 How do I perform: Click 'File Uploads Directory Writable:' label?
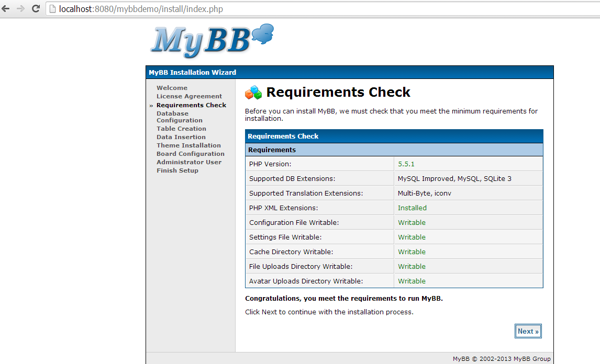tap(301, 267)
